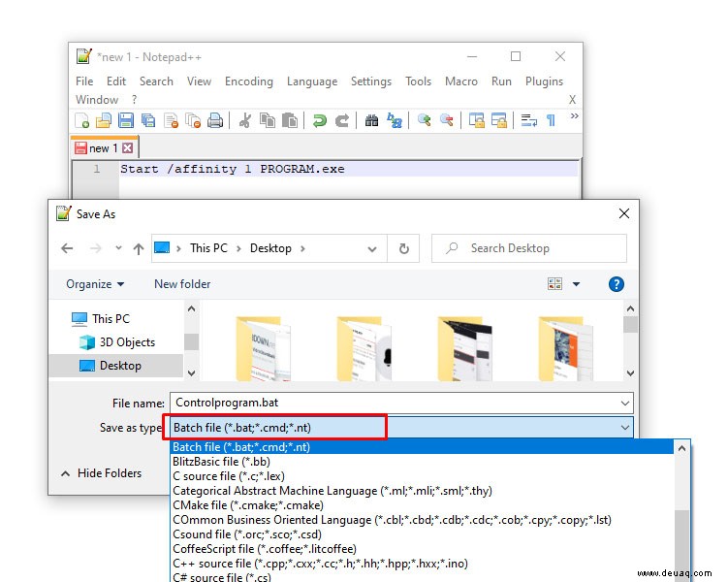Click Hide Folders button
The width and height of the screenshot is (728, 582).
tap(101, 473)
